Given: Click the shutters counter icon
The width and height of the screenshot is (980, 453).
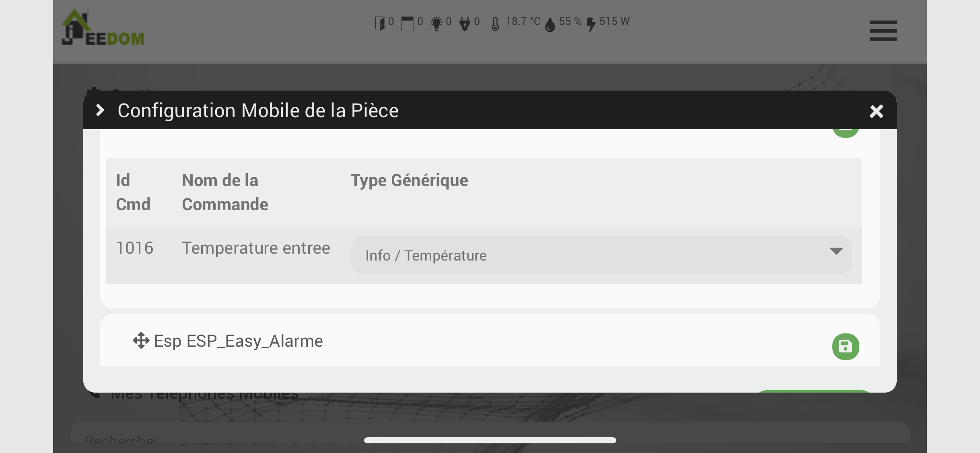Looking at the screenshot, I should click(x=407, y=23).
